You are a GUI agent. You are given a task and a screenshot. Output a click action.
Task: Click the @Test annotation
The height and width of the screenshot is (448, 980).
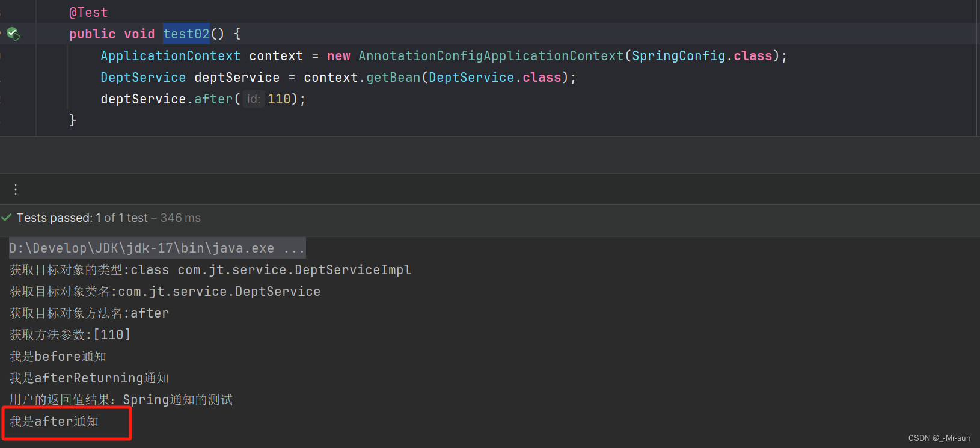[88, 13]
